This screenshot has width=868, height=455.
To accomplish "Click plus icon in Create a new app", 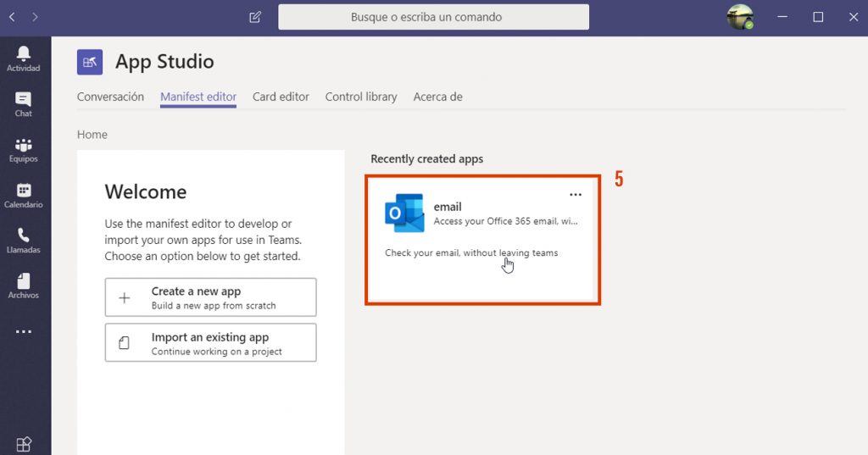I will [125, 297].
